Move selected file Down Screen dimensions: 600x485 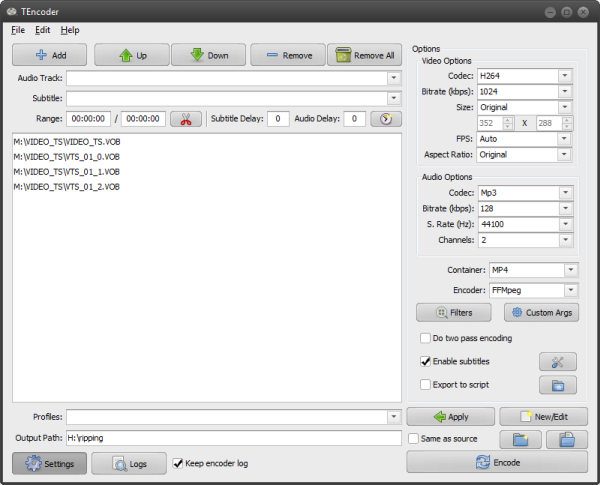click(x=209, y=55)
